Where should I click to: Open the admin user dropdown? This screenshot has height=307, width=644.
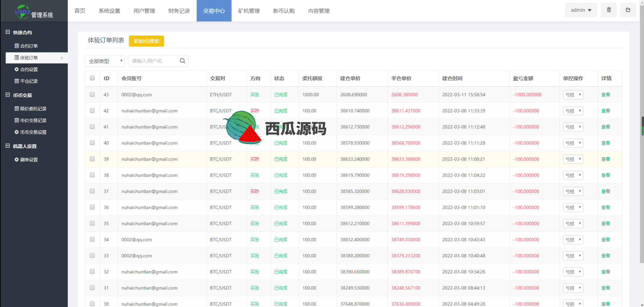pos(581,10)
